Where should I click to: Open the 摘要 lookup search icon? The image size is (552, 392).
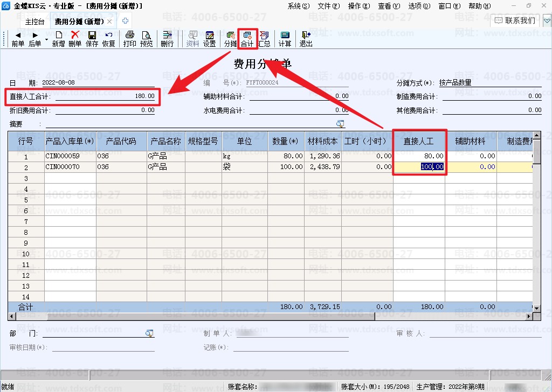pos(340,124)
